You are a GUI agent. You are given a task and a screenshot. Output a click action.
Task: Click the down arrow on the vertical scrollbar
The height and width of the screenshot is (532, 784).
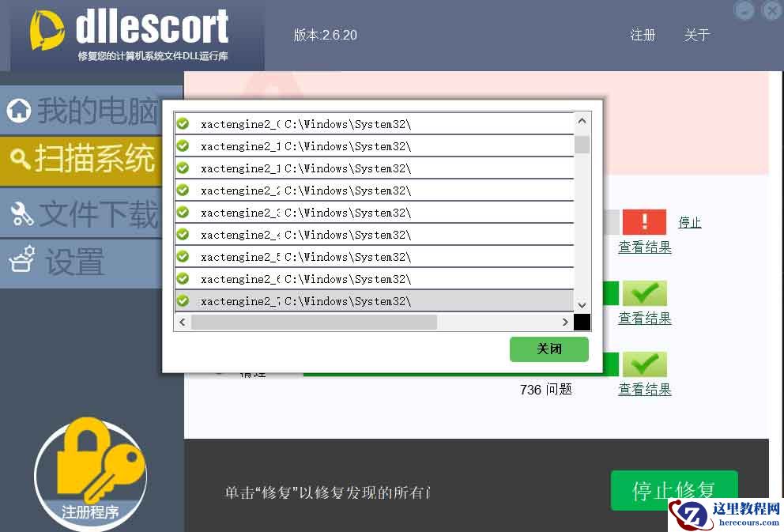(x=582, y=304)
